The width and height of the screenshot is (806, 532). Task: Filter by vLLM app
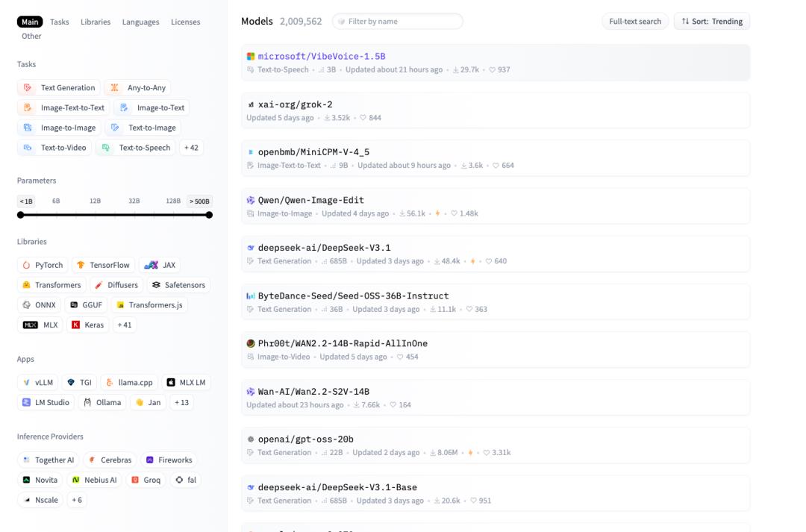coord(38,383)
